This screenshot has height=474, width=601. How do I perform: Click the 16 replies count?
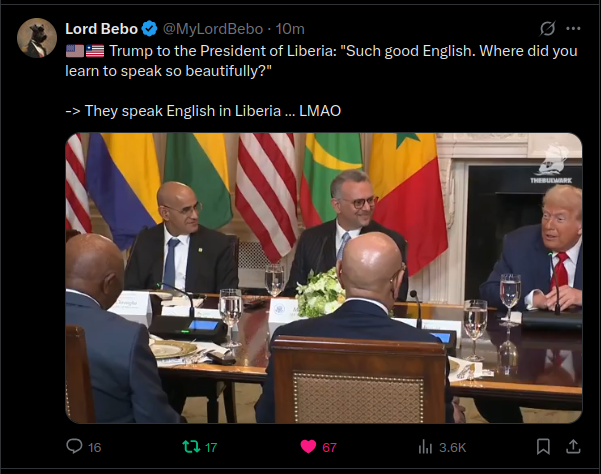coord(94,447)
